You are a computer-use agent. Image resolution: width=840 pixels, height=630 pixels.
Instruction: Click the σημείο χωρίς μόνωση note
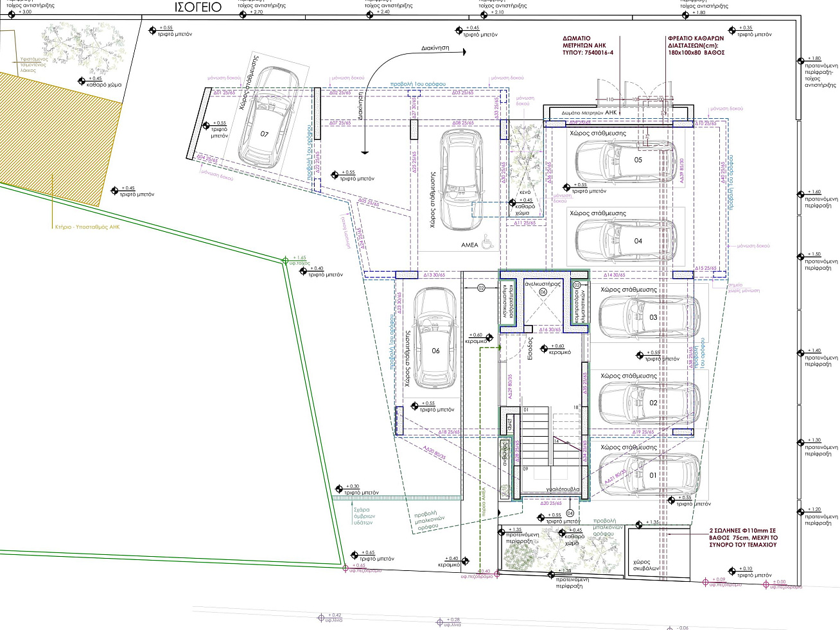(x=743, y=288)
